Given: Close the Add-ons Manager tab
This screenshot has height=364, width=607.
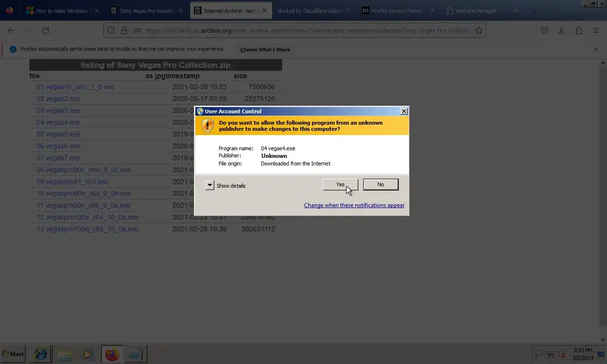Looking at the screenshot, I should (x=516, y=10).
